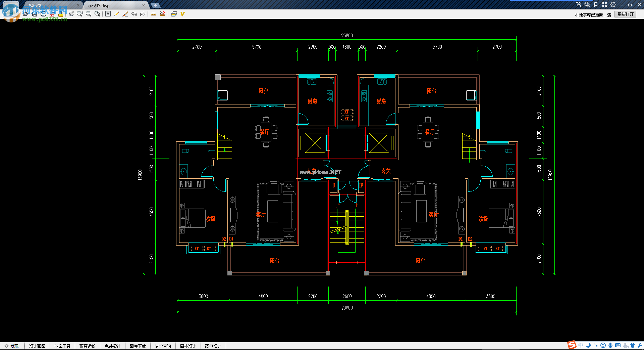Click the Sogou microphone voice input

tap(610, 345)
